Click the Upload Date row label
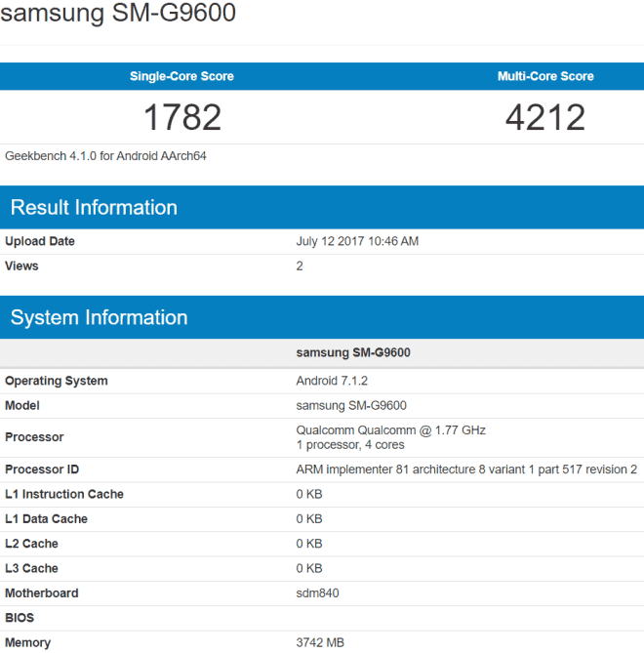Screen dimensions: 644x653 40,241
